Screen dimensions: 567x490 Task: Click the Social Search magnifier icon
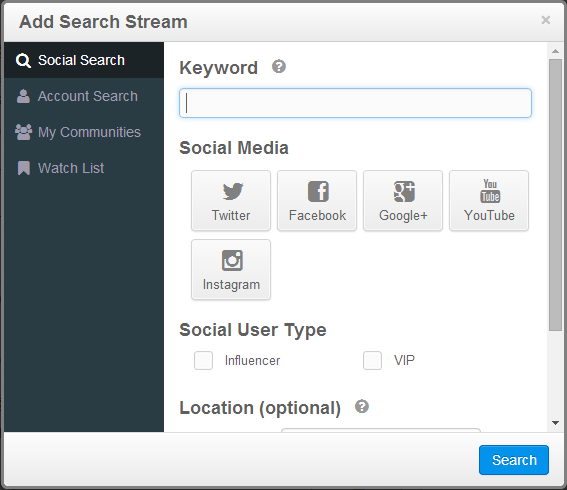click(24, 60)
